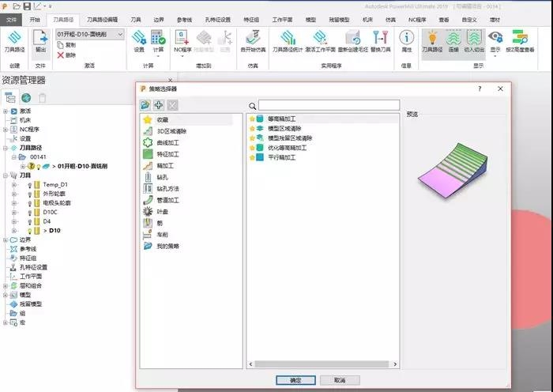Viewport: 553px width, 392px height.
Task: Click the 替换刀具 replace tool icon
Action: tap(380, 37)
